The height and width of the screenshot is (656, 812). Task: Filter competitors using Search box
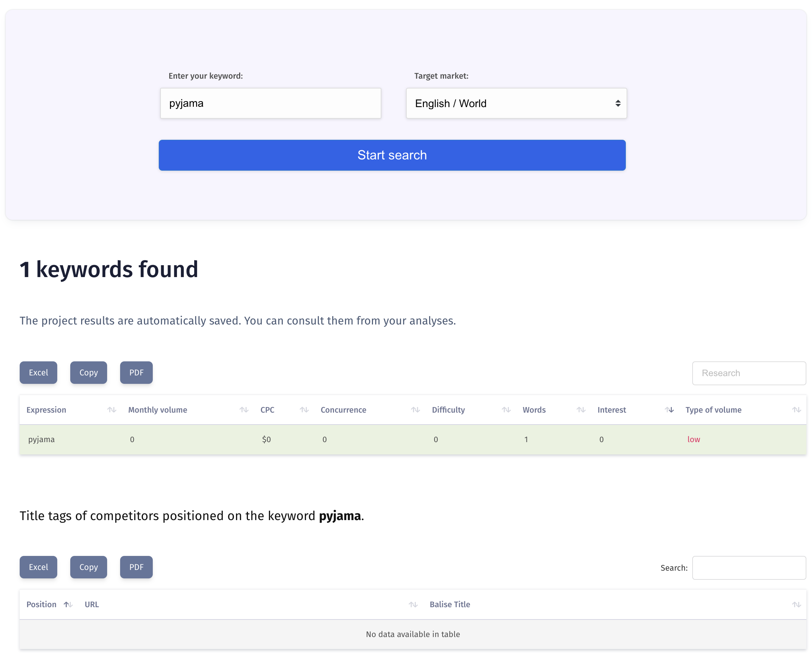(748, 568)
